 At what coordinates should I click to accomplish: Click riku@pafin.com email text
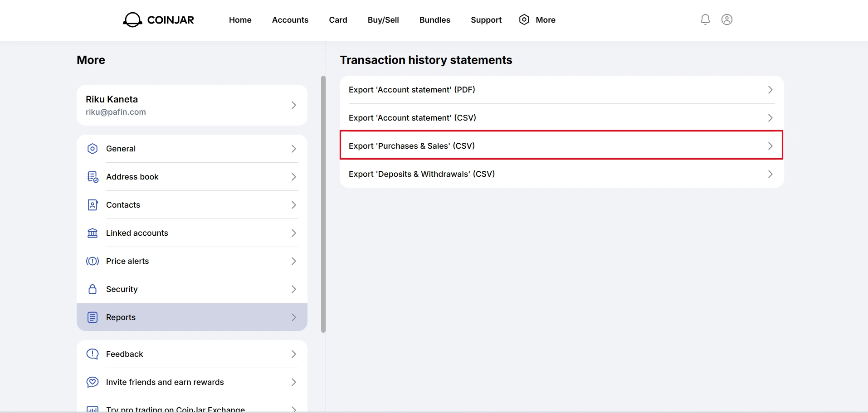tap(116, 112)
